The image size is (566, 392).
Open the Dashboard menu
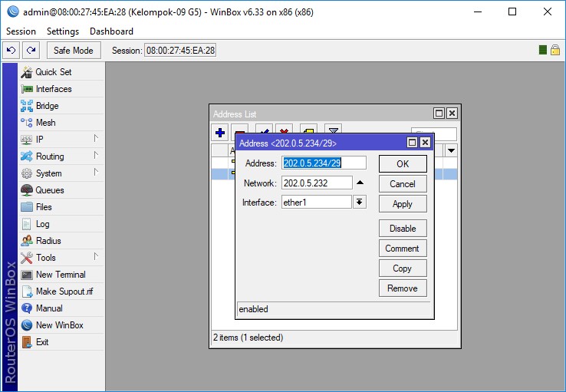click(111, 31)
